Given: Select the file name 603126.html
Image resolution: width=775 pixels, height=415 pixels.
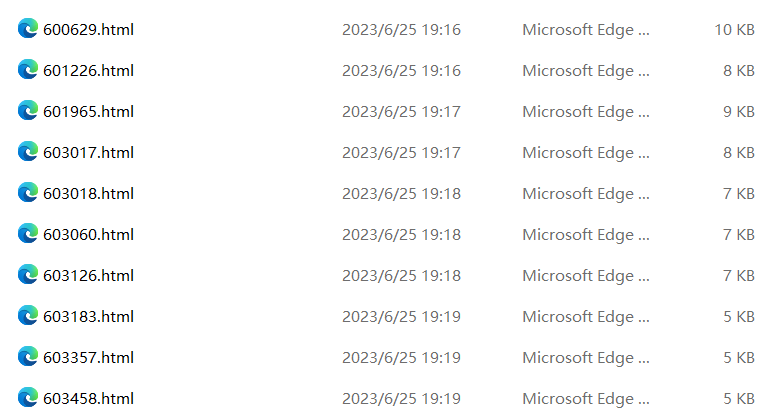Looking at the screenshot, I should pos(88,276).
